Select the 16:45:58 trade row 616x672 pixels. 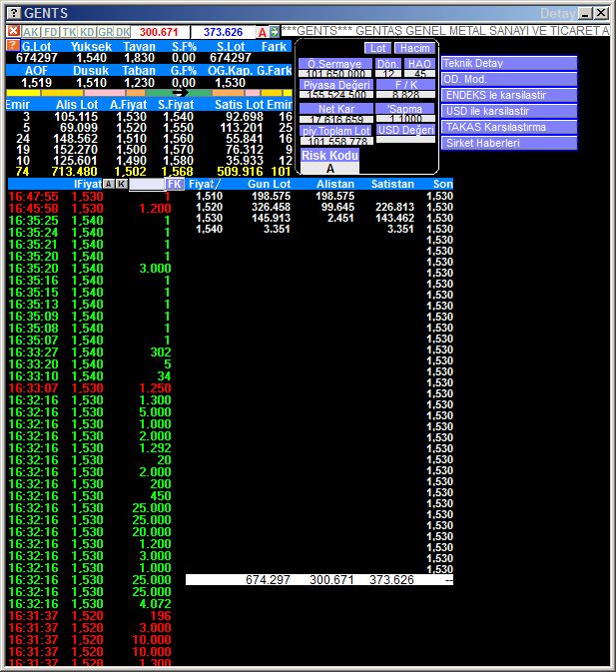click(90, 209)
